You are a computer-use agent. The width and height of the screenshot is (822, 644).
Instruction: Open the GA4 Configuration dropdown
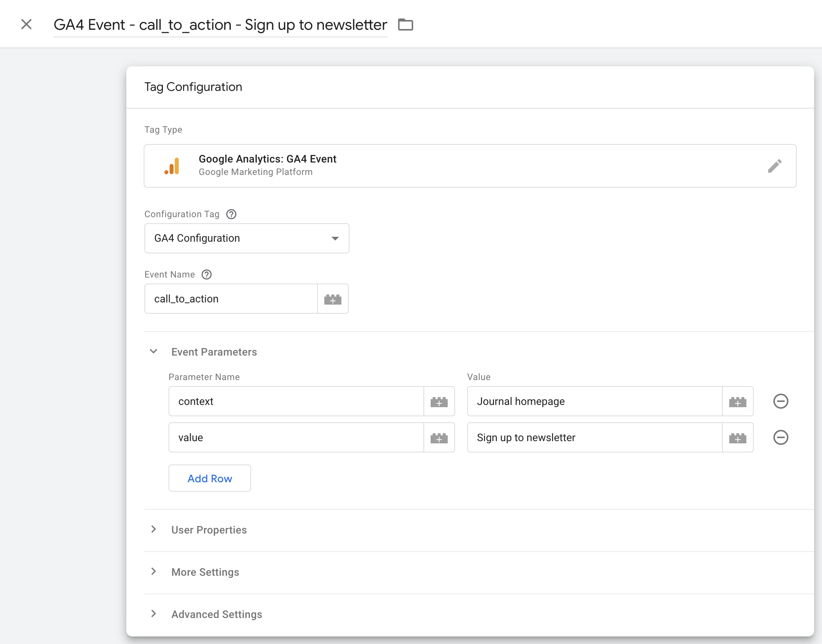point(247,238)
